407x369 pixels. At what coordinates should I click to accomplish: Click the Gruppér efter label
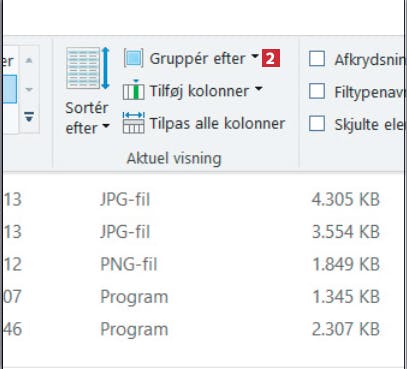click(197, 59)
